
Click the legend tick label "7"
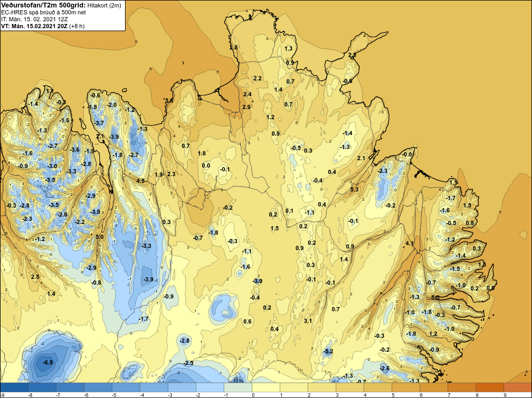tap(449, 395)
